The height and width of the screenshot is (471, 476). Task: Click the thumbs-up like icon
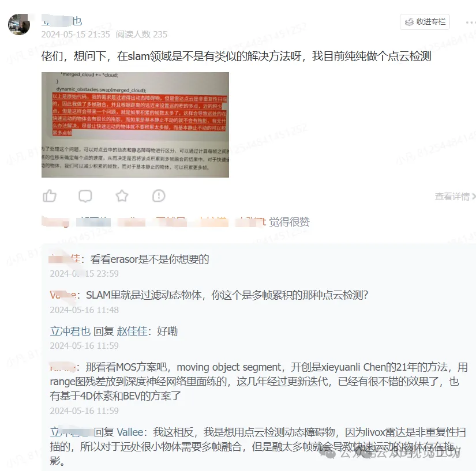(x=50, y=196)
